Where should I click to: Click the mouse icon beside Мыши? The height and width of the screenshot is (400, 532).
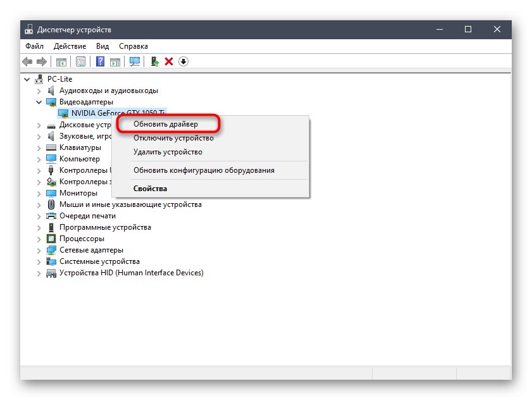pos(51,204)
